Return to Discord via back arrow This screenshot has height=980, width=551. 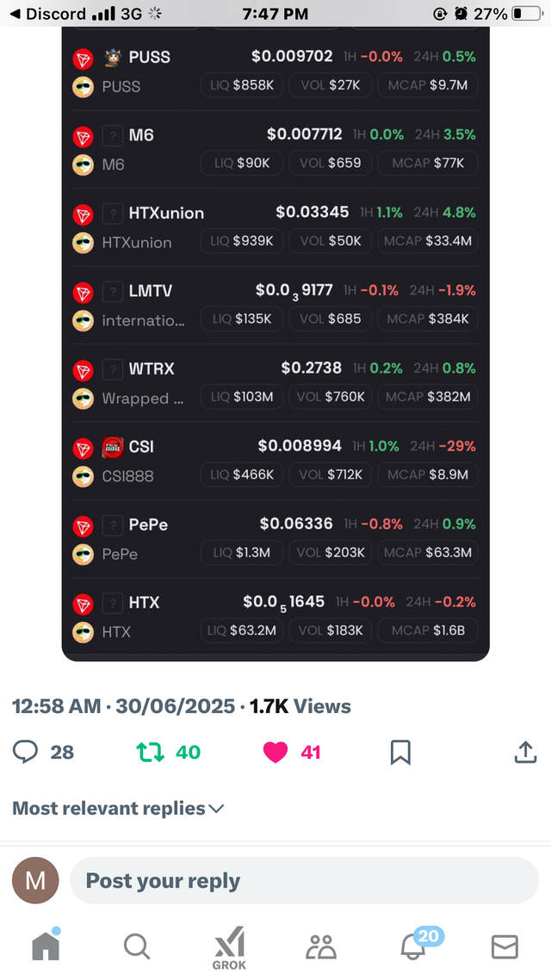15,14
